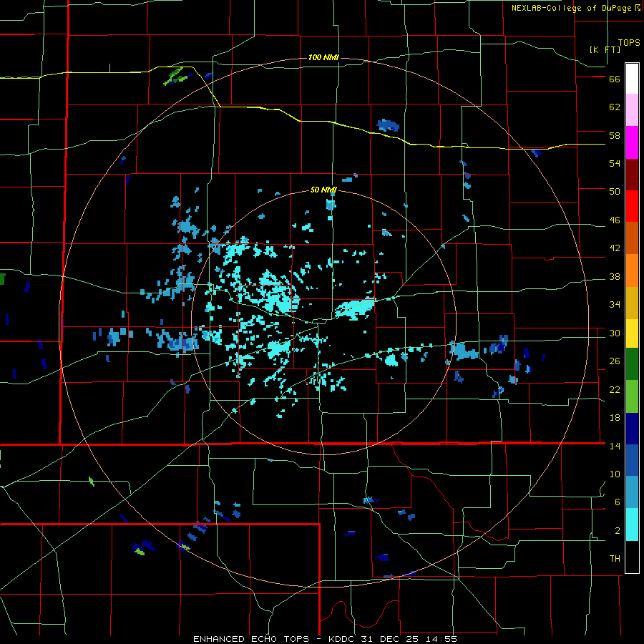Select the black TH legend swatch
This screenshot has width=644, height=644.
pos(632,557)
